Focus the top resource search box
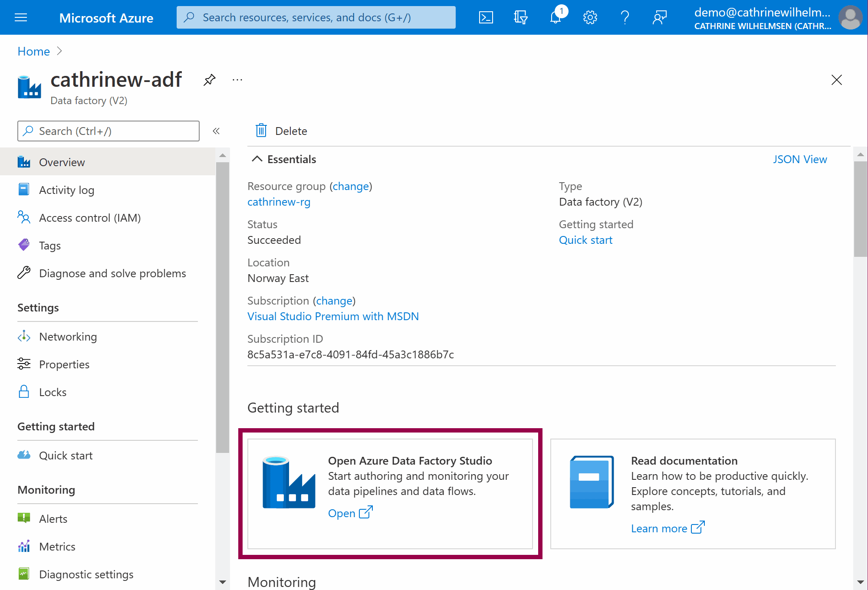Screen dimensions: 868x590 (316, 17)
